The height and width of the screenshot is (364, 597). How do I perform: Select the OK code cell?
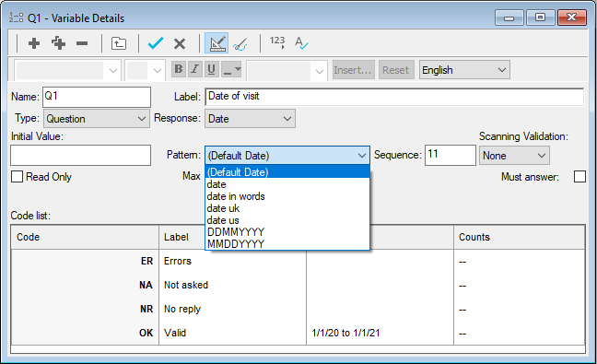click(86, 334)
